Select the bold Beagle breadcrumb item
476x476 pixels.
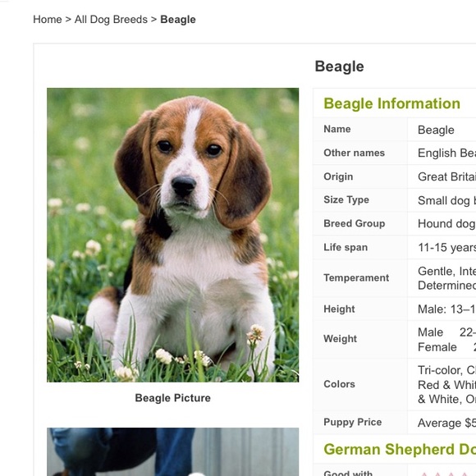point(178,20)
